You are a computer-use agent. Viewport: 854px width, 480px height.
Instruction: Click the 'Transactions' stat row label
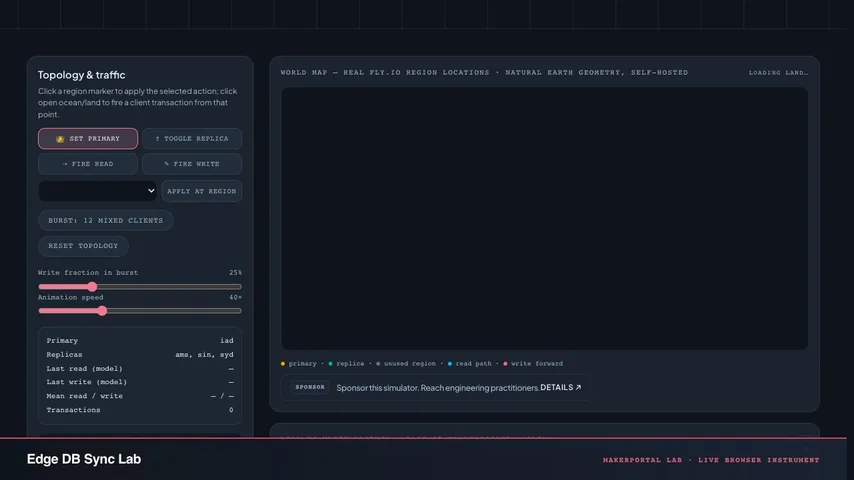click(x=73, y=410)
